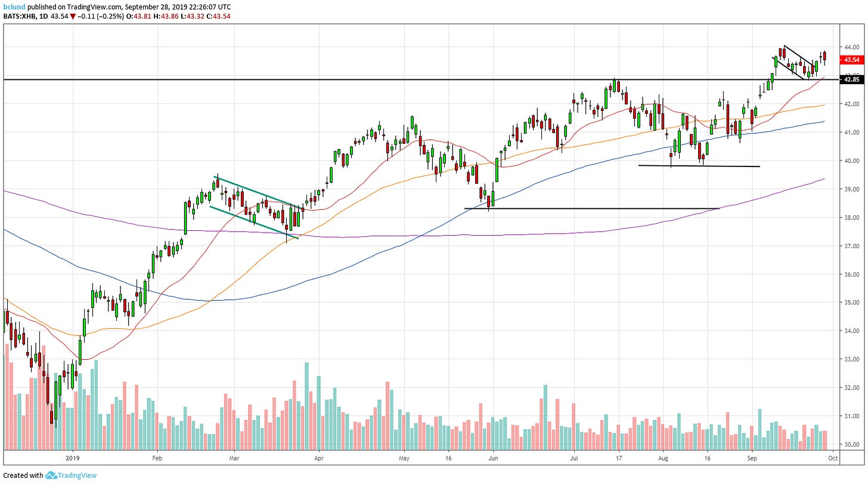Open the TradingView link at bottom left

coord(76,475)
